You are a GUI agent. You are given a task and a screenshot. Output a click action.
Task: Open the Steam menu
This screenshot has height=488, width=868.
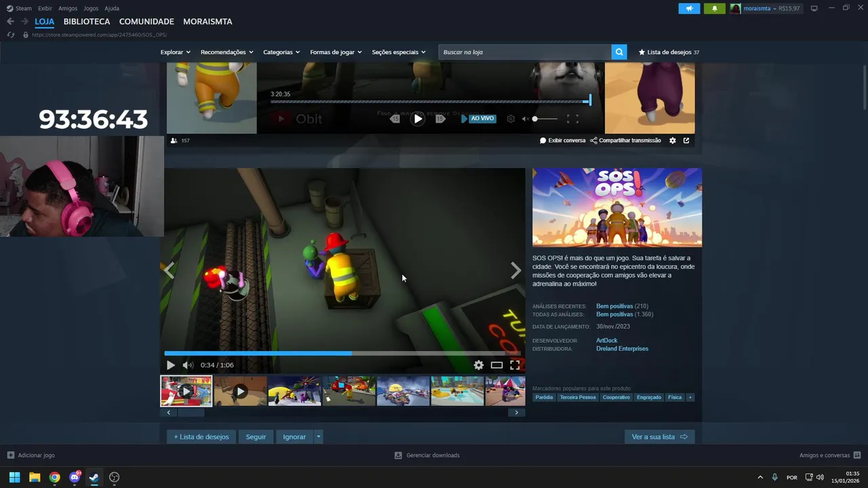(x=19, y=8)
